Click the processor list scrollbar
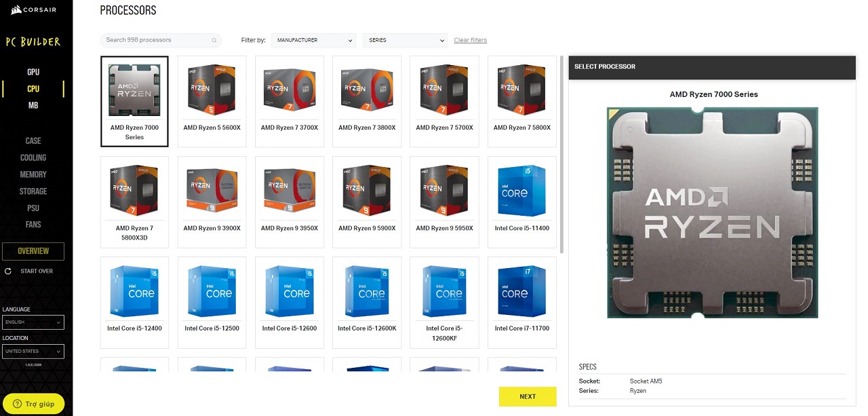868x416 pixels. pos(562,155)
